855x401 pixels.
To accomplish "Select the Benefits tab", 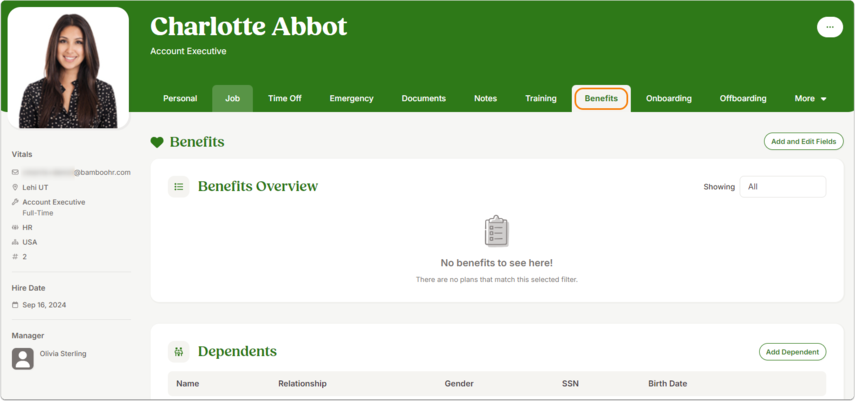I will pos(601,99).
